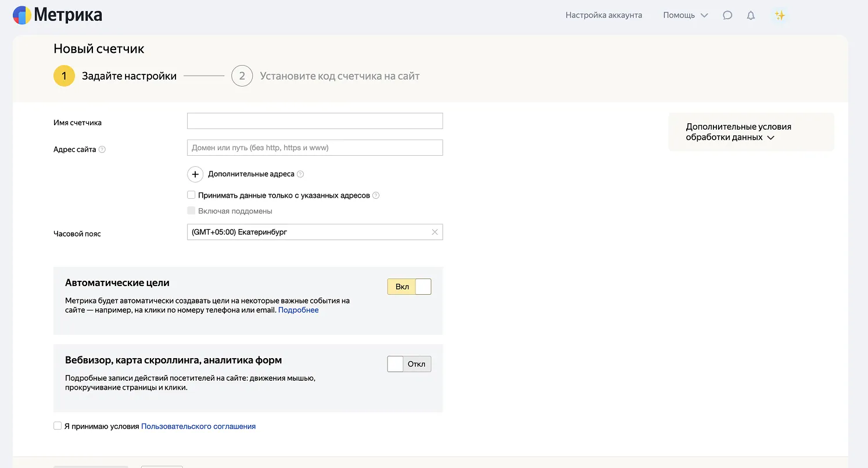868x468 pixels.
Task: Enable the Вебвизор toggle
Action: (x=409, y=364)
